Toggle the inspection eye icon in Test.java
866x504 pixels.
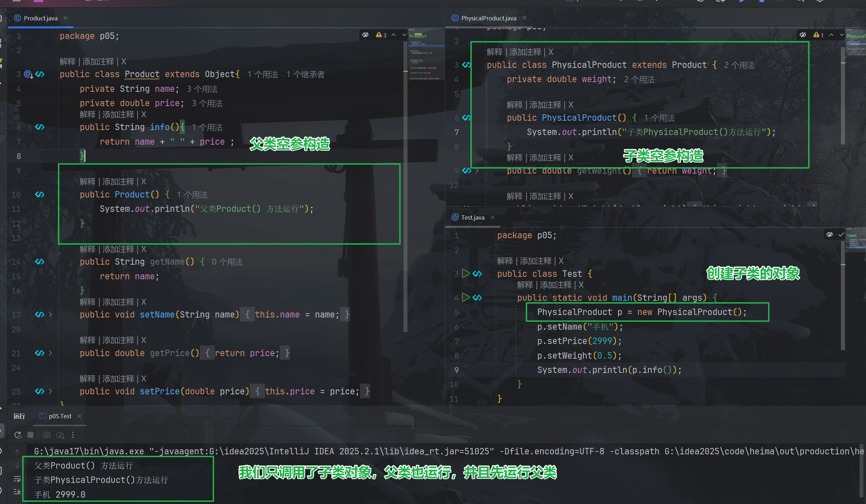pyautogui.click(x=830, y=234)
